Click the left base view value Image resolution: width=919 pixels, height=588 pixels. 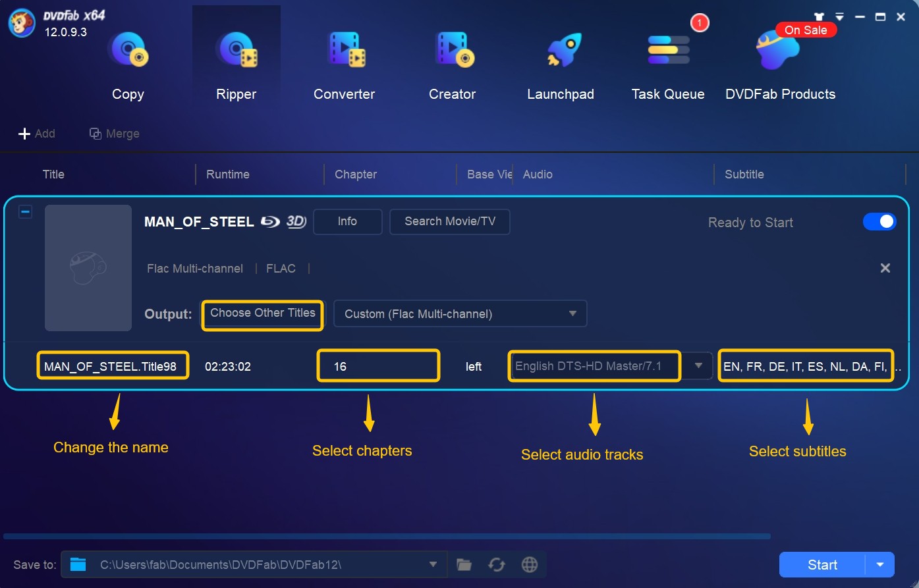click(474, 367)
